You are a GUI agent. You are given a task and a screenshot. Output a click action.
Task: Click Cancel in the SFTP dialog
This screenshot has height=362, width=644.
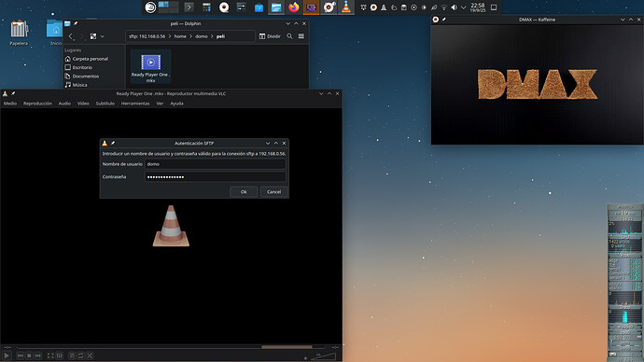[274, 191]
